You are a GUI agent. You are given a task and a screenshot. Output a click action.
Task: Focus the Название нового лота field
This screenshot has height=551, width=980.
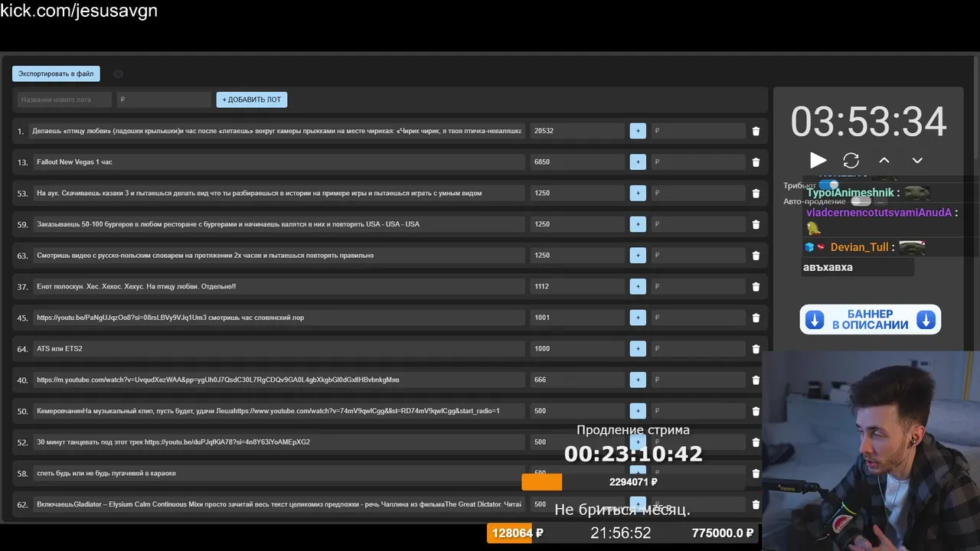[x=64, y=99]
